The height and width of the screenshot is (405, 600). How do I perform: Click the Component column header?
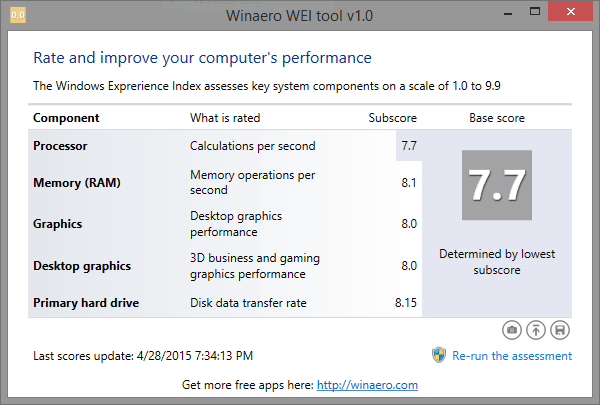tap(66, 118)
